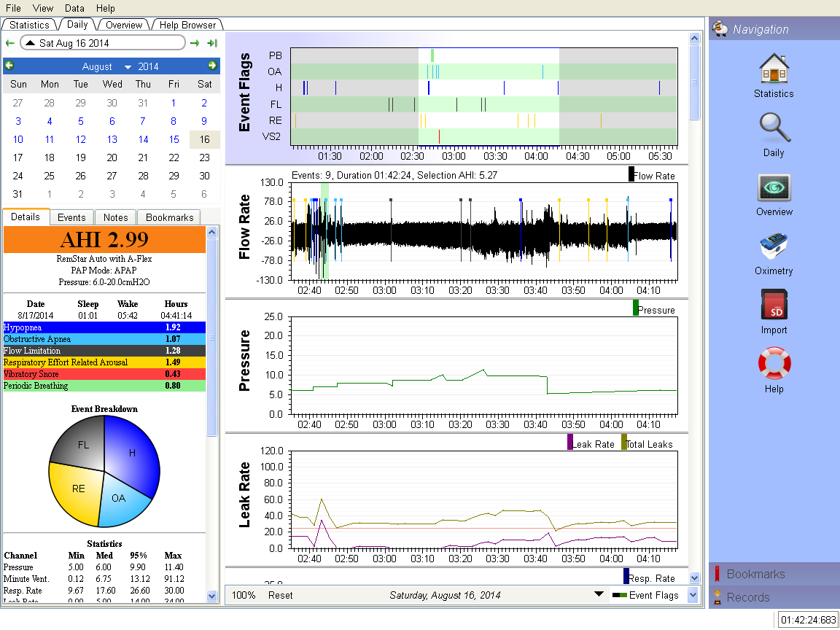Open the File menu

pyautogui.click(x=13, y=8)
